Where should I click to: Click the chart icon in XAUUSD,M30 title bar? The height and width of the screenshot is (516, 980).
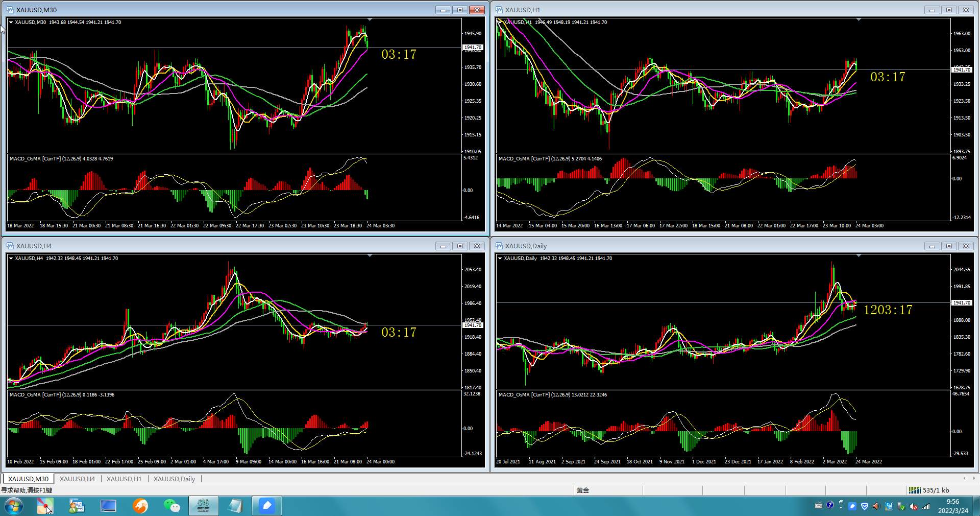click(x=10, y=10)
